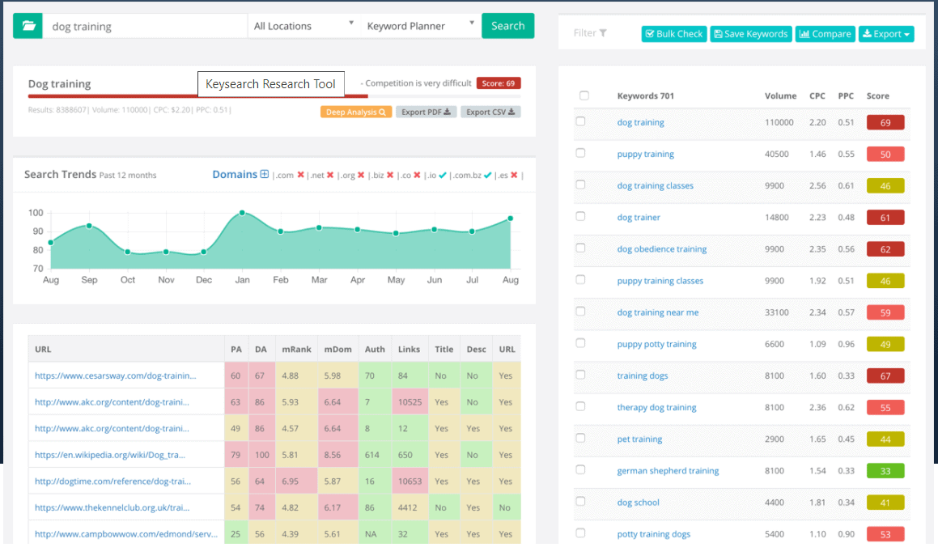Image resolution: width=938 pixels, height=560 pixels.
Task: Click the Filter funnel icon
Action: 603,33
